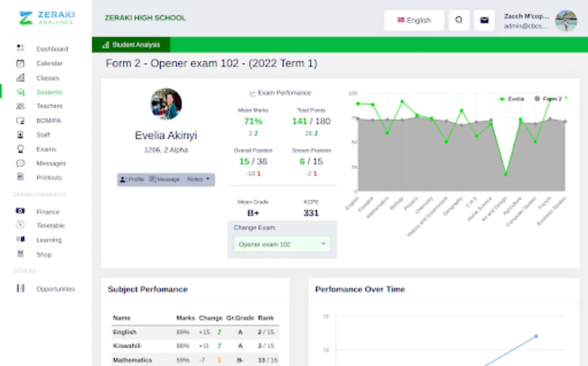This screenshot has width=588, height=366.
Task: Select the Kiswahili subject row
Action: tap(195, 346)
